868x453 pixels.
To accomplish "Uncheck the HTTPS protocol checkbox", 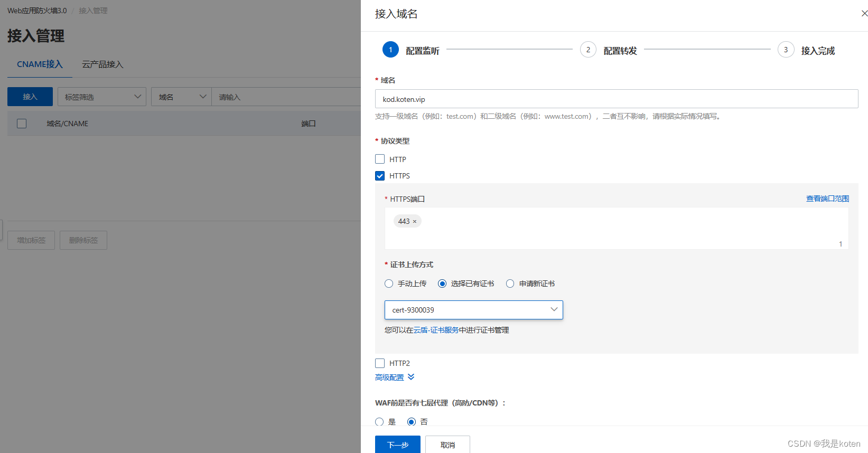I will [x=380, y=176].
